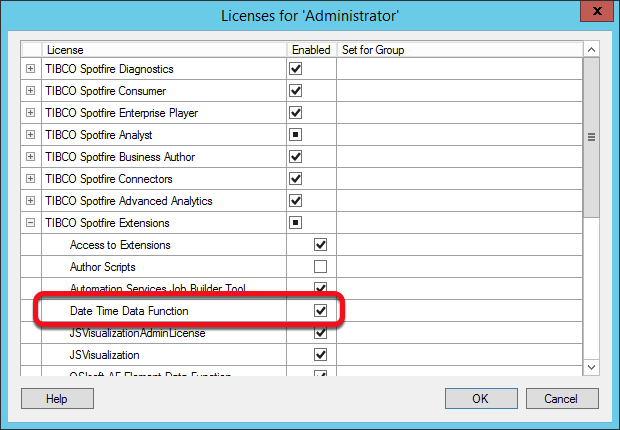
Task: Uncheck the JSVisualization license checkbox
Action: point(320,355)
